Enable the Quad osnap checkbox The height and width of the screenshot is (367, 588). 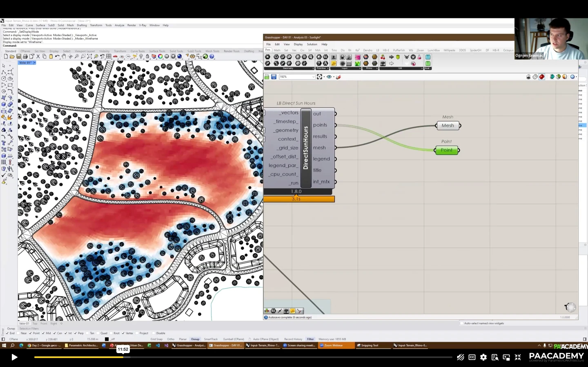98,333
